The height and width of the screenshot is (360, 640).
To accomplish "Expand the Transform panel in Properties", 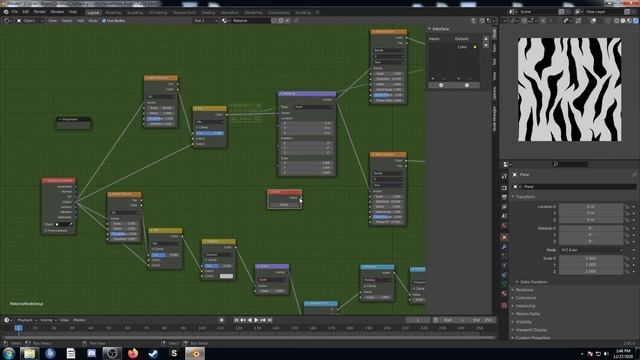I will click(x=524, y=197).
